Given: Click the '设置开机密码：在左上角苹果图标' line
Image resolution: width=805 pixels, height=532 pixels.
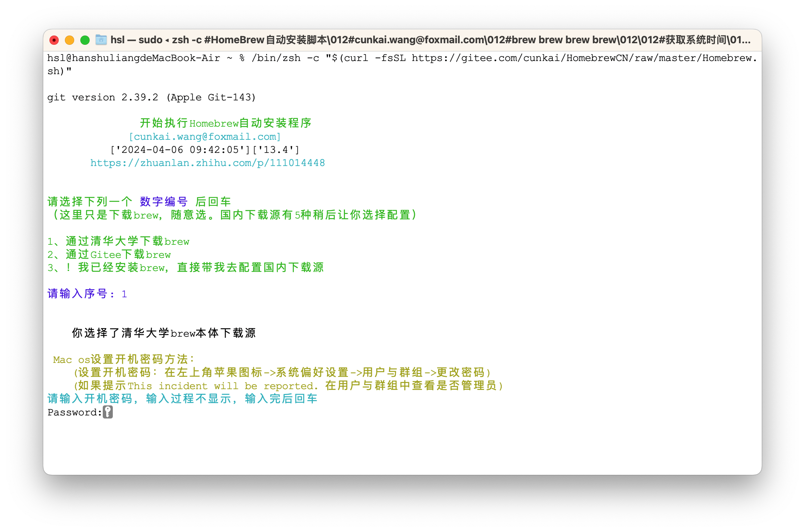Looking at the screenshot, I should click(282, 373).
